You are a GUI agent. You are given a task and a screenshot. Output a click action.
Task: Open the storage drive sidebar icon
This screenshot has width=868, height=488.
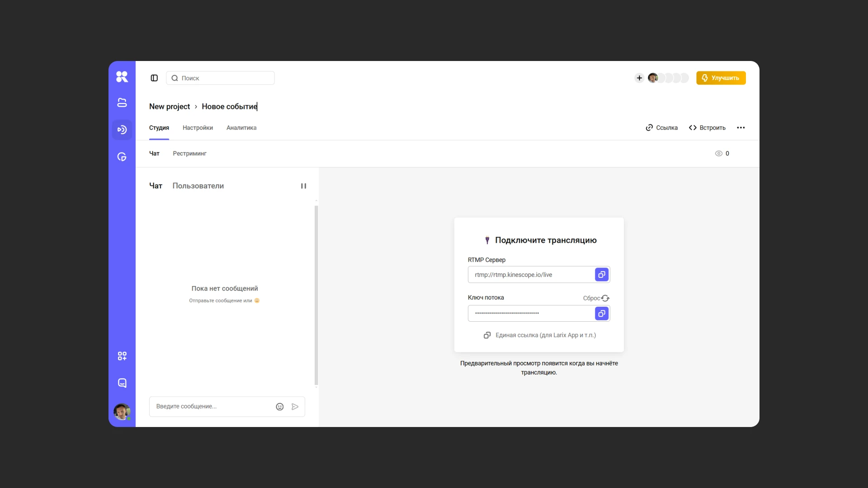coord(122,103)
